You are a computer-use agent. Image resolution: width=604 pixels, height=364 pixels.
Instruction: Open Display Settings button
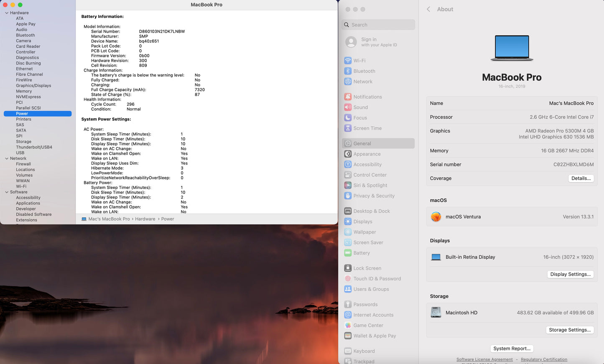[570, 275]
